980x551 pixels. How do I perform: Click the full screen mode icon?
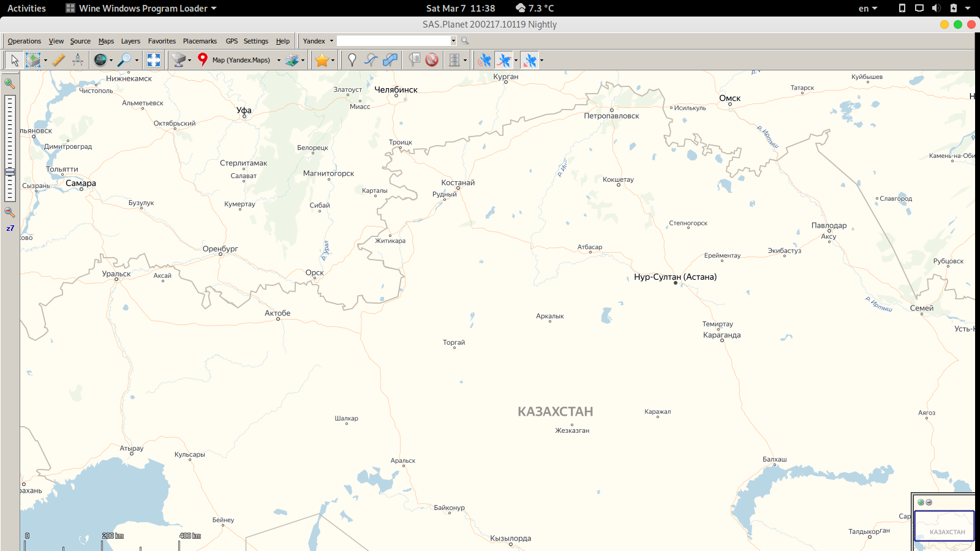click(154, 60)
